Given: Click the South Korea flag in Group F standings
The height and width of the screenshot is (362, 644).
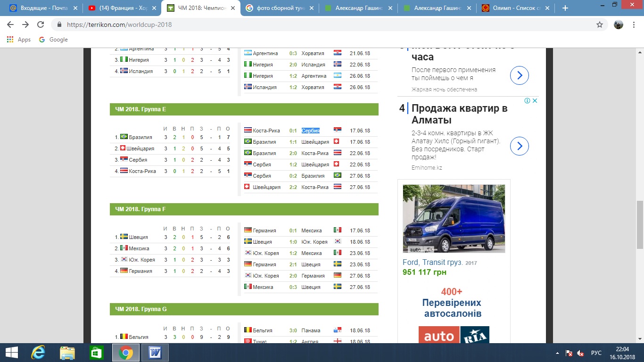Looking at the screenshot, I should tap(124, 259).
